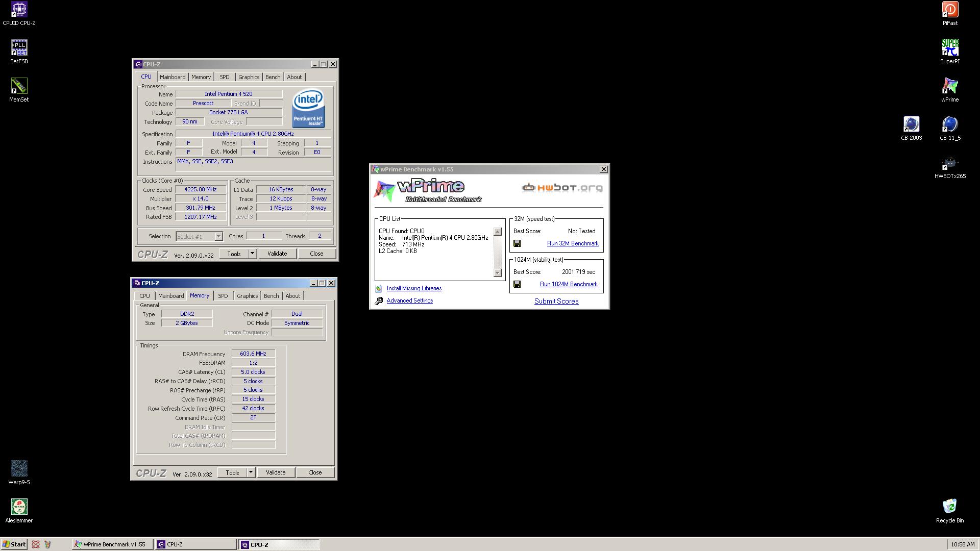Click second quick launch icon on taskbar
The image size is (980, 551).
[48, 544]
